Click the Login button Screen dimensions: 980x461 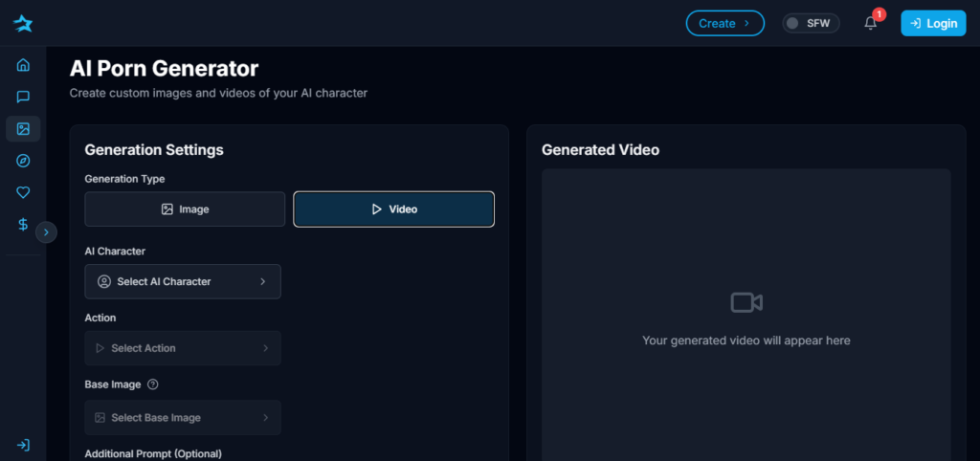933,23
